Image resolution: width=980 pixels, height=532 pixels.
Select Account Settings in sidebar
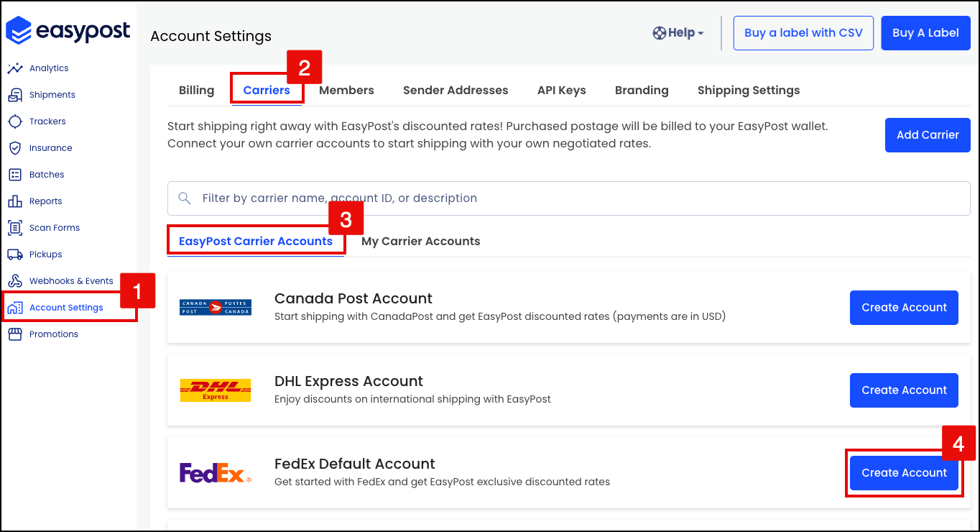(66, 308)
